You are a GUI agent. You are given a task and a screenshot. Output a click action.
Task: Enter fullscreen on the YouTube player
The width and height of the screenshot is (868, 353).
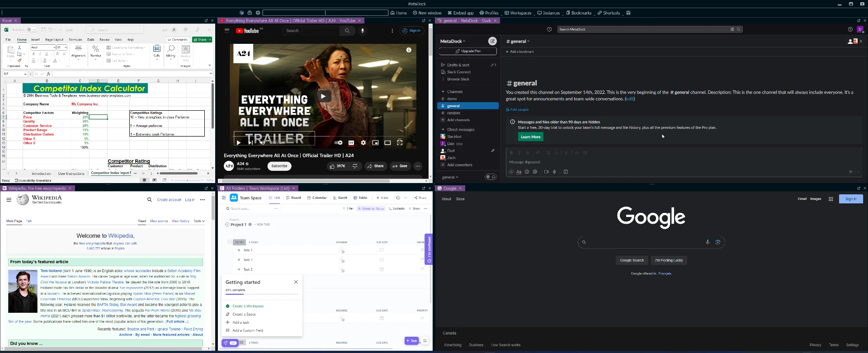tap(400, 143)
